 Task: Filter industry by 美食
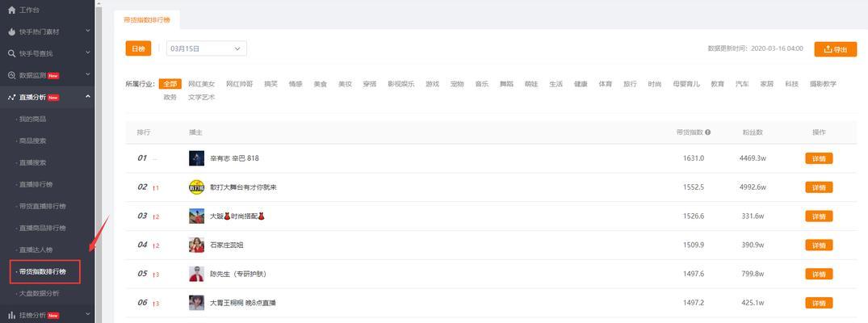point(321,84)
